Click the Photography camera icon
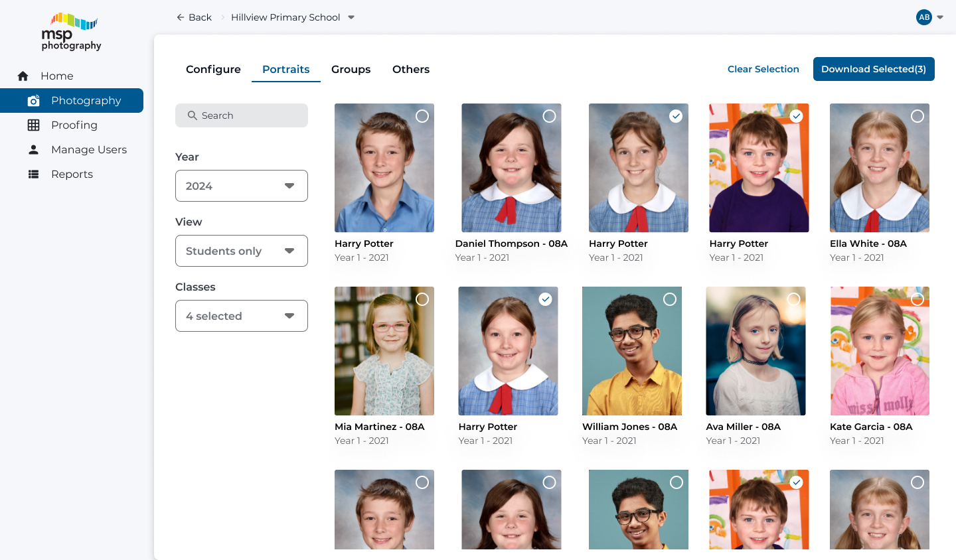 pyautogui.click(x=34, y=101)
